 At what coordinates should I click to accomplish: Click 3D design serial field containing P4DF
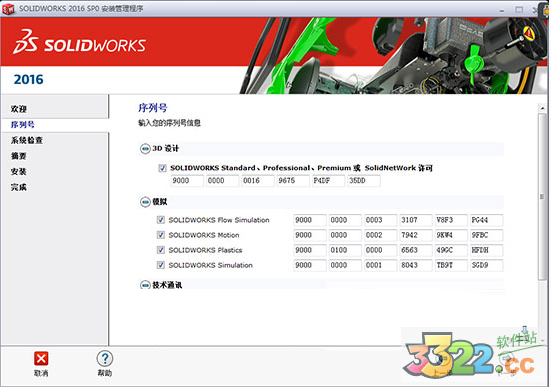[328, 181]
